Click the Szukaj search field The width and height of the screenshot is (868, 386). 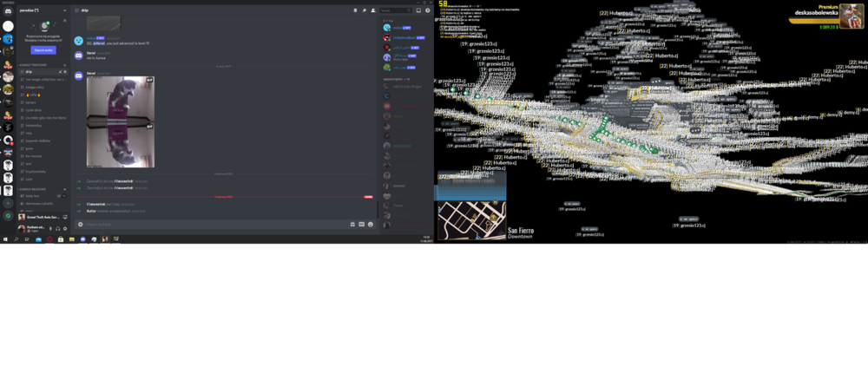(x=395, y=10)
